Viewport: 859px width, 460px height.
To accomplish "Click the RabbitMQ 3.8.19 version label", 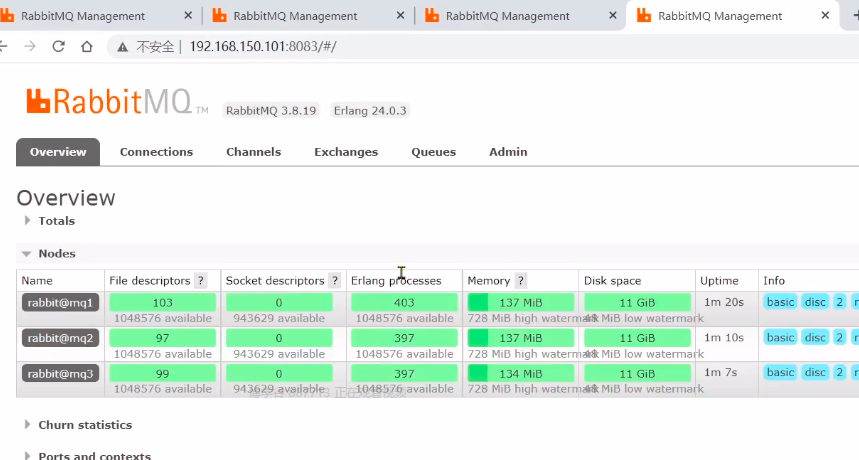I will (x=271, y=111).
